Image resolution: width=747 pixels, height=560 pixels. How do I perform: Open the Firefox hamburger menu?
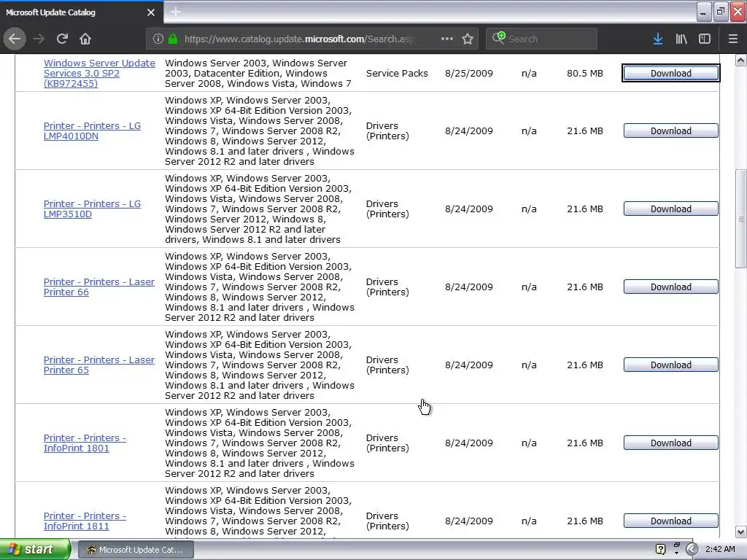pyautogui.click(x=732, y=39)
